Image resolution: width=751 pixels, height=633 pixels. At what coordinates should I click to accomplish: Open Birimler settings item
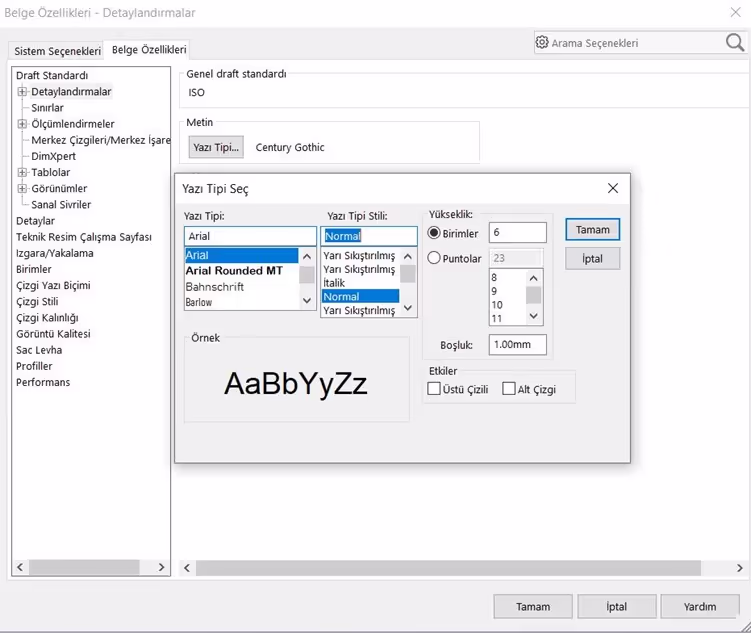click(34, 269)
